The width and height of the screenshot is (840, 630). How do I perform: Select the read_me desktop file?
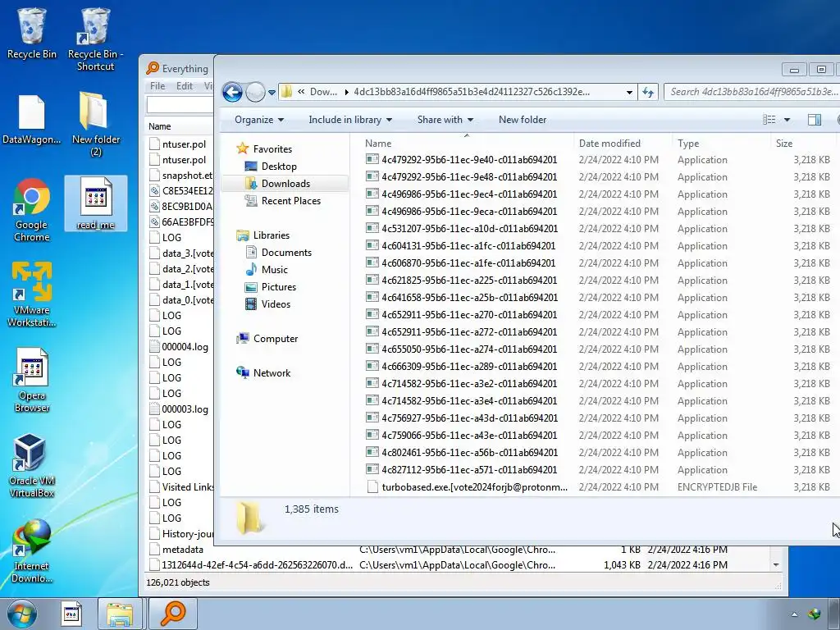95,203
